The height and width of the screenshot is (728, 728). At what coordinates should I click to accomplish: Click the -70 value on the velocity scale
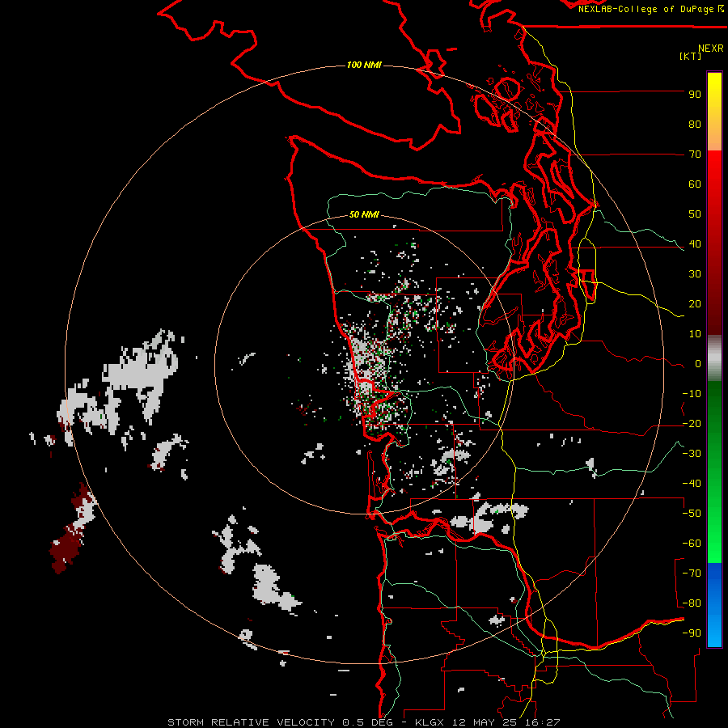[692, 574]
